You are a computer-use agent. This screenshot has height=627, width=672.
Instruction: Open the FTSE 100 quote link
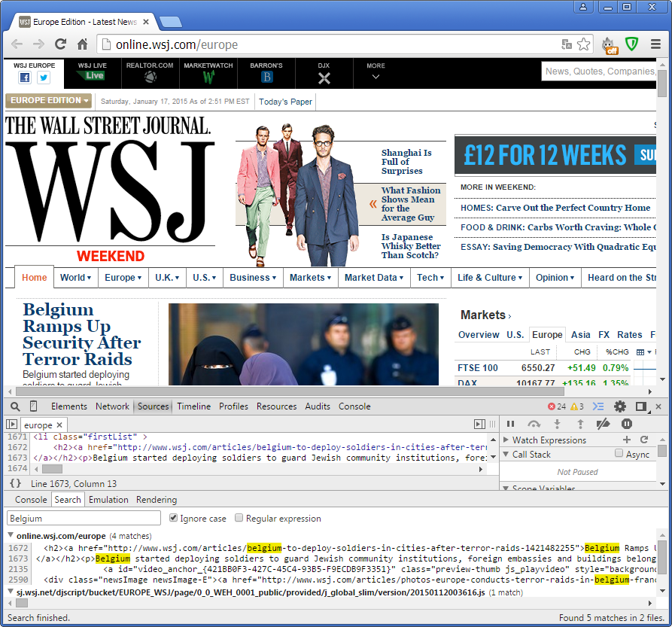click(x=477, y=368)
